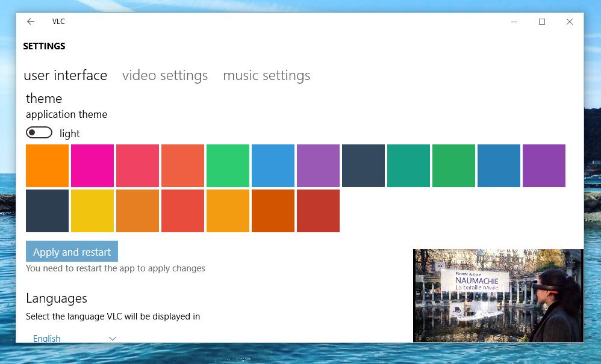Choose the last purple swatch in top row
This screenshot has width=601, height=364.
point(544,165)
